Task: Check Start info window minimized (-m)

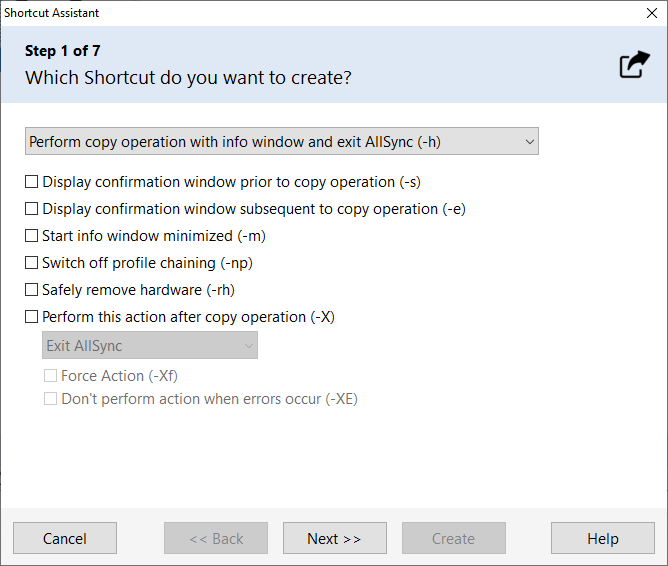Action: 32,236
